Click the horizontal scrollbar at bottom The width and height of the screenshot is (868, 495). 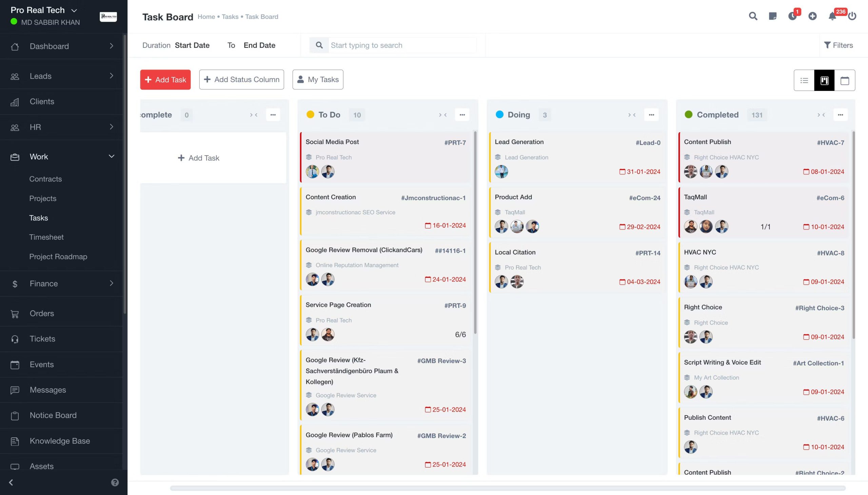507,488
